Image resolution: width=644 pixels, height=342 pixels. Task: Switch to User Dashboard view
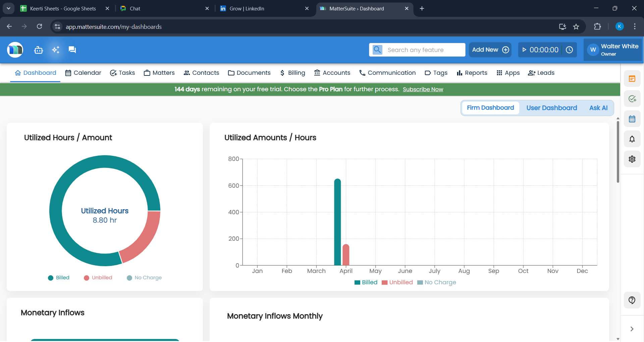click(x=551, y=108)
